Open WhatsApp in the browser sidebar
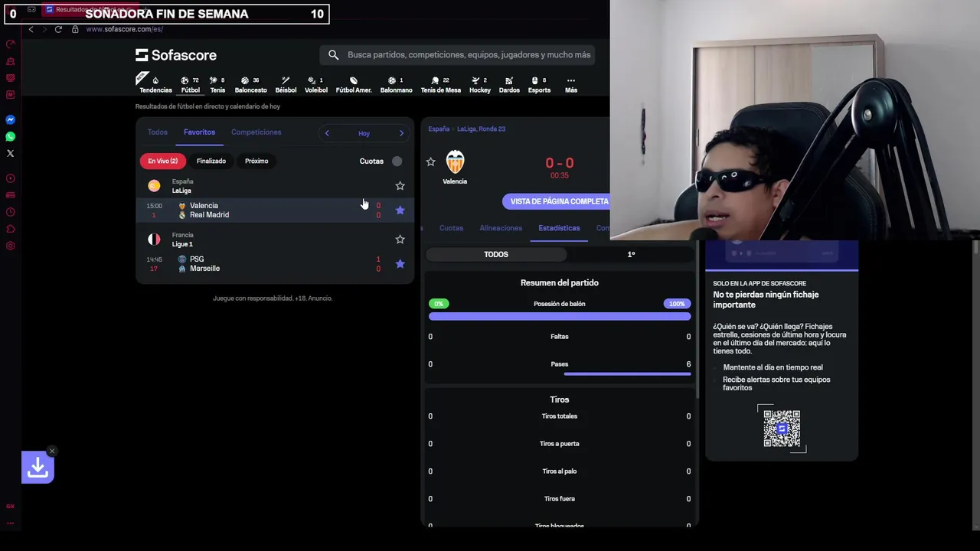 11,136
